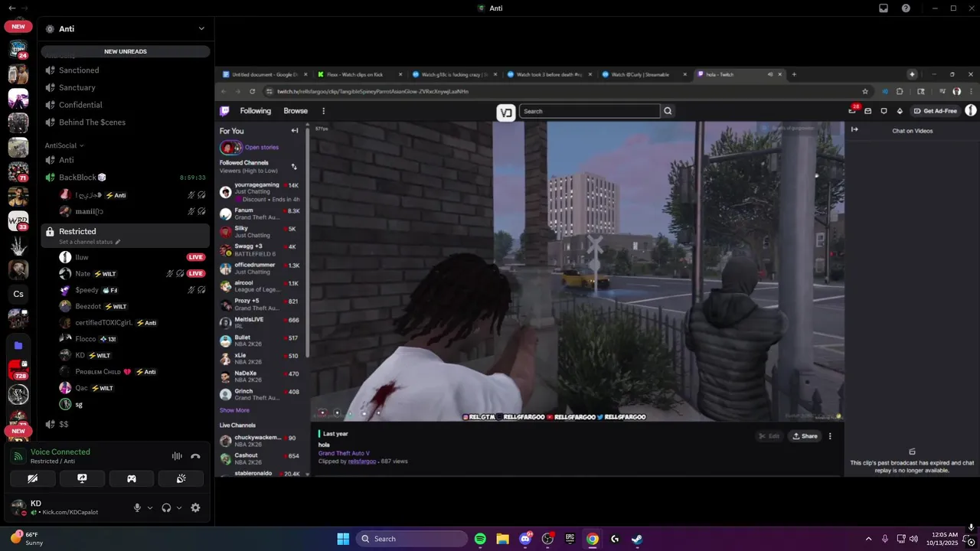Click the Get Ad-Free button
This screenshot has width=980, height=551.
936,111
